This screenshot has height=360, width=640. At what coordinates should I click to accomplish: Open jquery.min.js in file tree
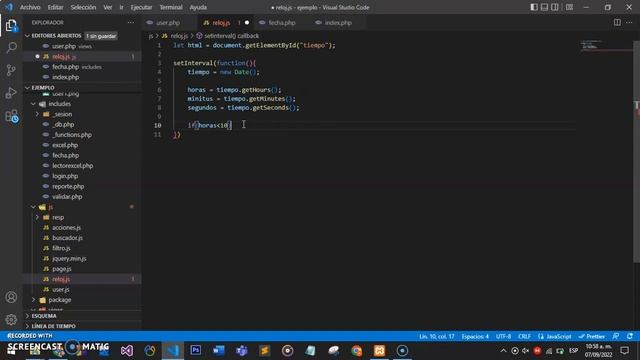tap(69, 258)
